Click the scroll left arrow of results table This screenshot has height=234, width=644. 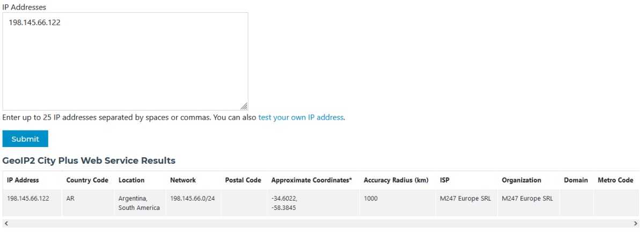[x=5, y=223]
